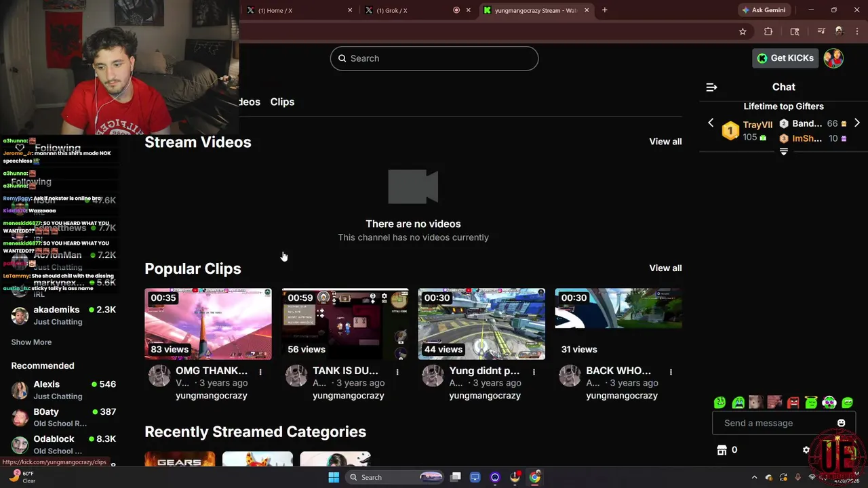Screen dimensions: 868x488
Task: Open a new browser tab
Action: point(604,10)
